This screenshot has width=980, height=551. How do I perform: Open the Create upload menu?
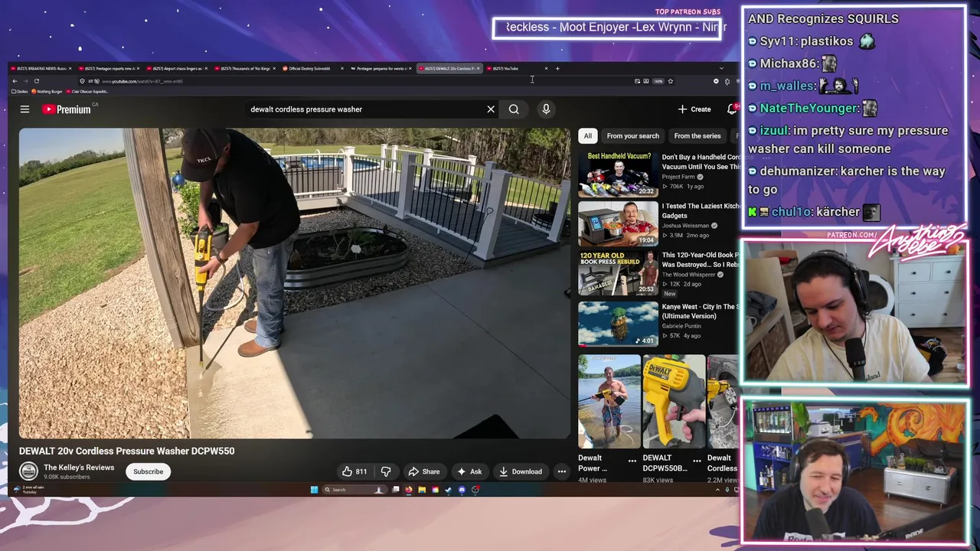(694, 109)
